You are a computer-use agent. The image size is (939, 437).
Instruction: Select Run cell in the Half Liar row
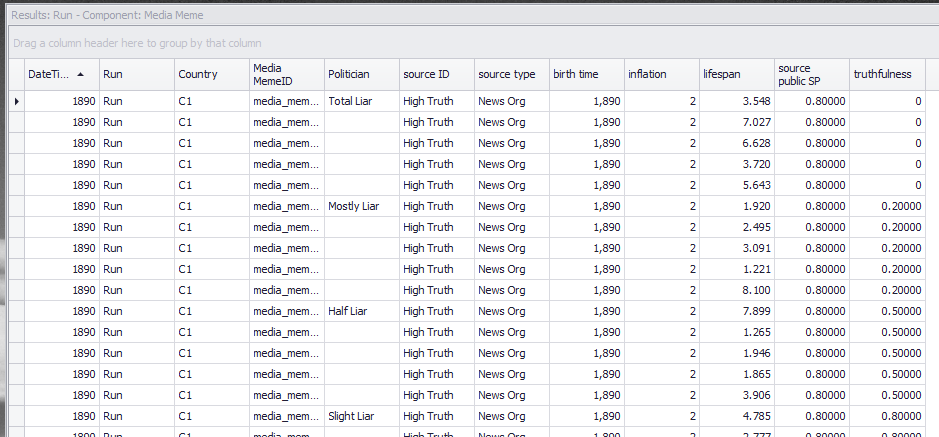pyautogui.click(x=137, y=311)
